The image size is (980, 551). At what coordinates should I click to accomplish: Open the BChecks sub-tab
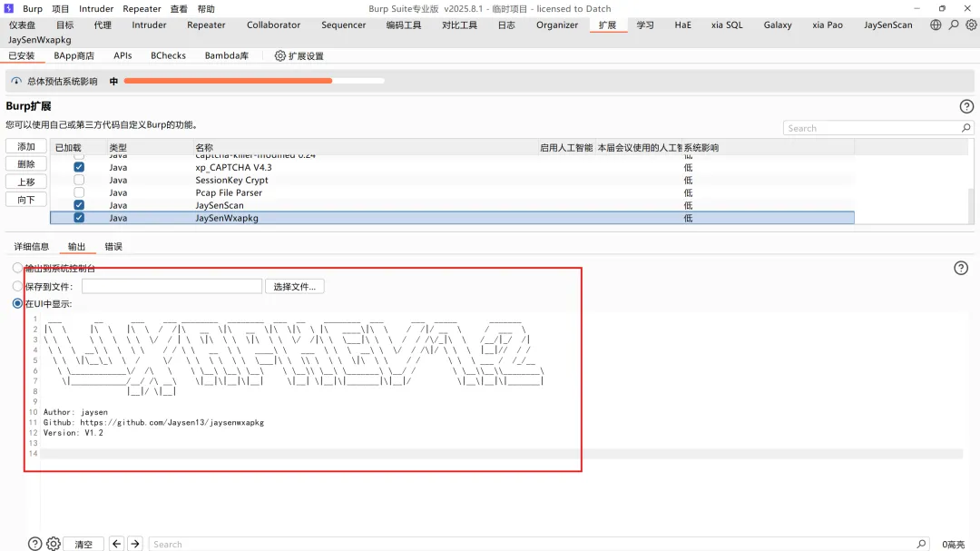pos(168,55)
